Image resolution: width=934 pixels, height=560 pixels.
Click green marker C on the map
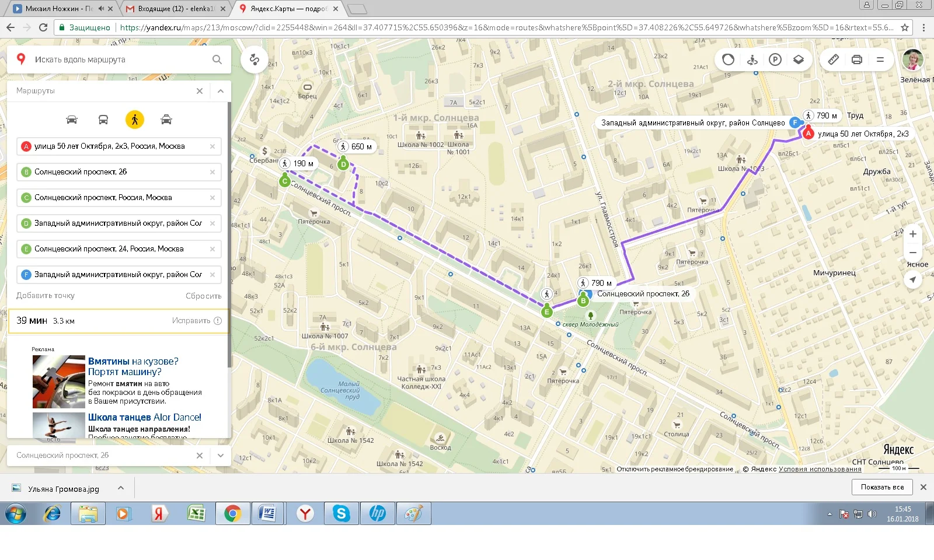coord(285,181)
